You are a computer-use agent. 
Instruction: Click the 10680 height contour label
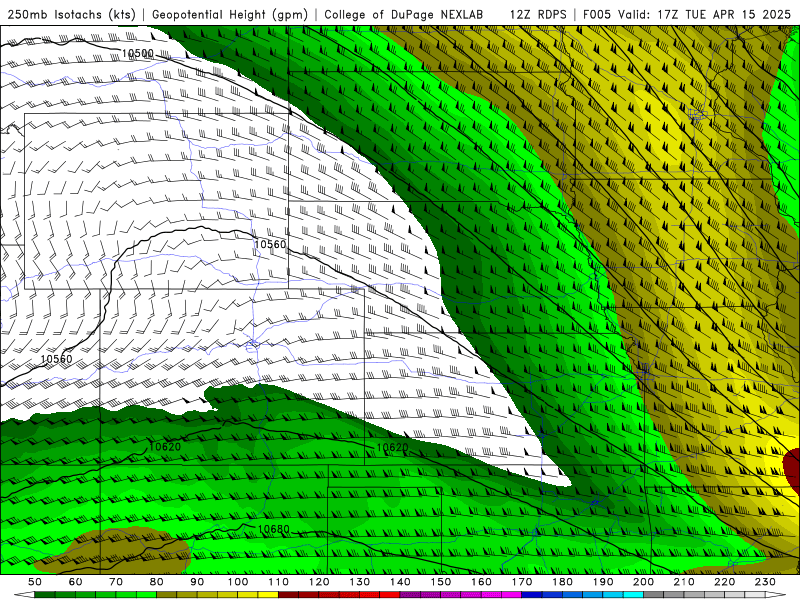[273, 529]
